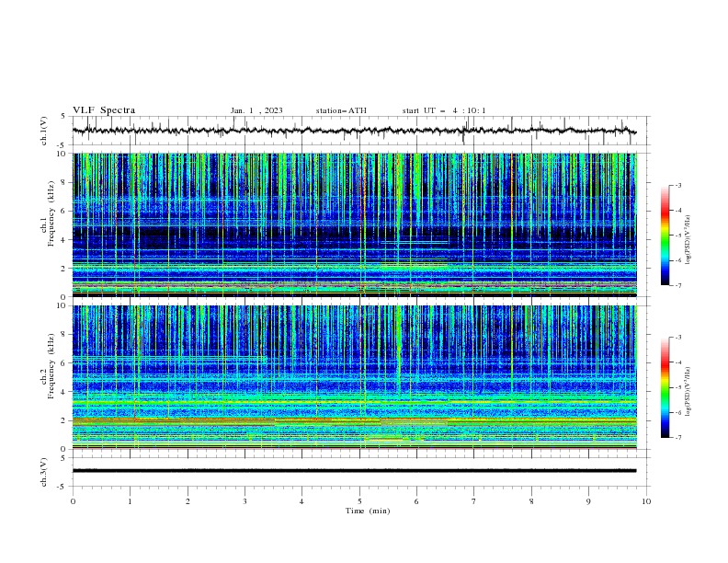Click the "station=ATH" label
This screenshot has width=728, height=563.
coord(341,110)
